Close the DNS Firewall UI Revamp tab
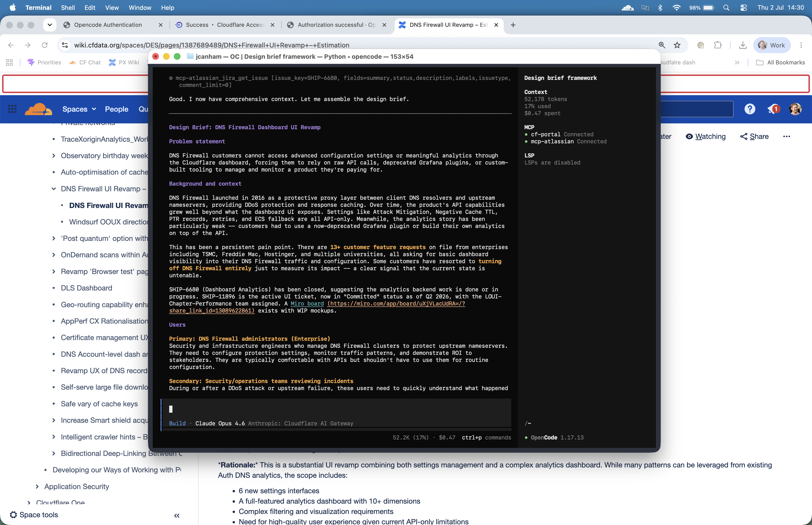812x525 pixels. (x=496, y=25)
